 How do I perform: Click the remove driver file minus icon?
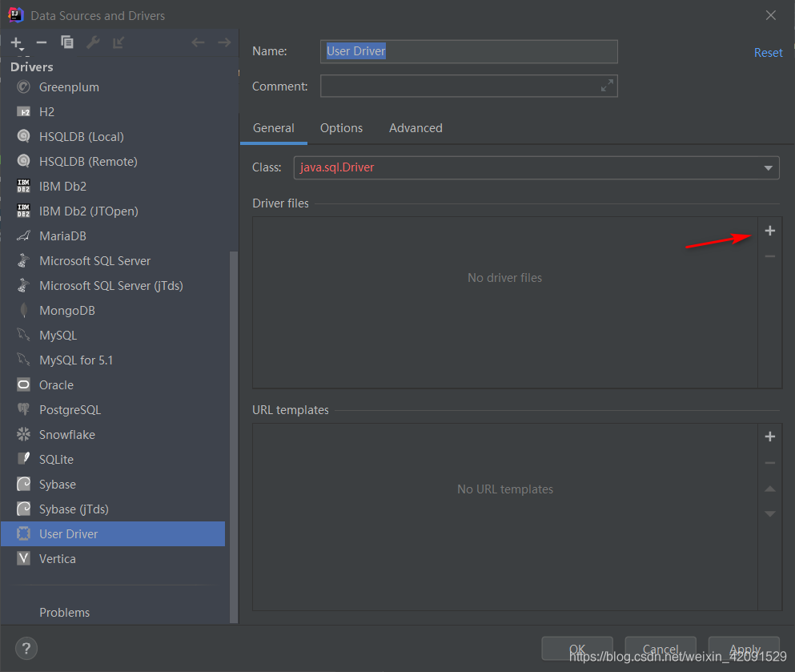coord(769,256)
